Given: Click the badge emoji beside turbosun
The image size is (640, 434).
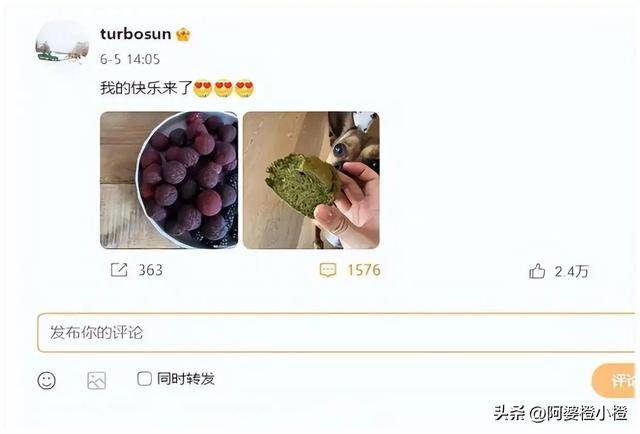Looking at the screenshot, I should pyautogui.click(x=183, y=34).
